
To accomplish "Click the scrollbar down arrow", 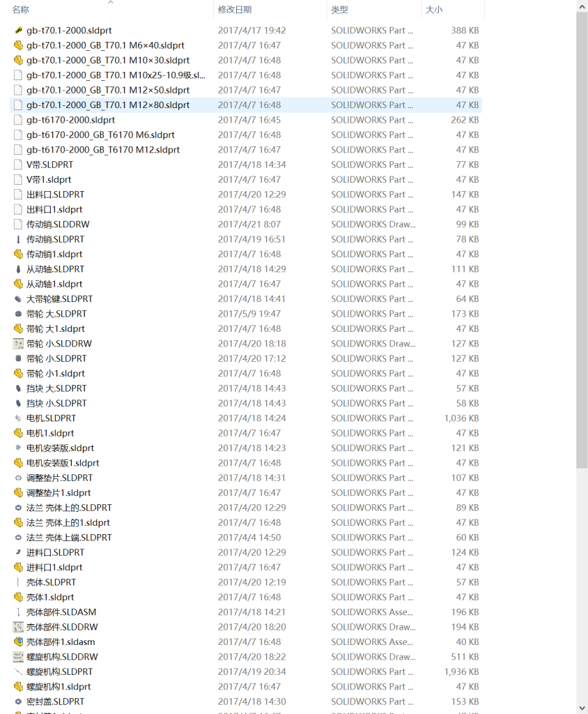I will 582,708.
